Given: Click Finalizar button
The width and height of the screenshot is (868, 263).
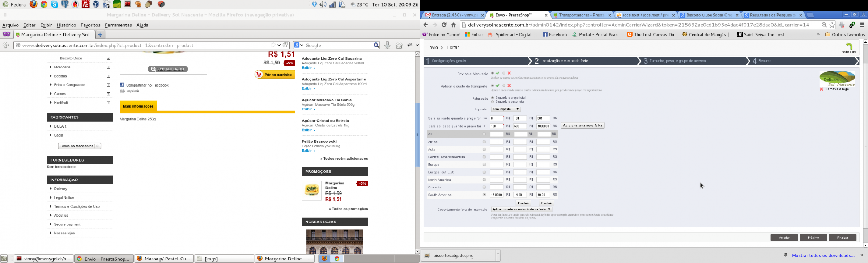Looking at the screenshot, I should (x=843, y=238).
